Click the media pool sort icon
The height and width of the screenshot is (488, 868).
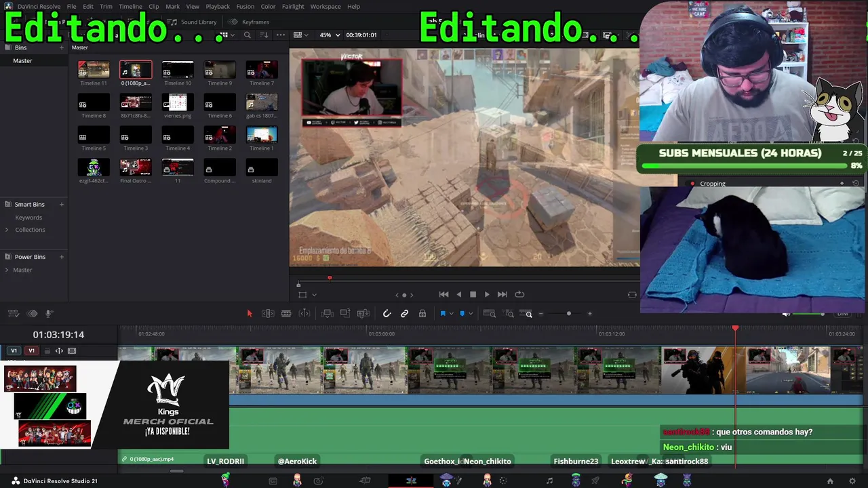pyautogui.click(x=264, y=35)
